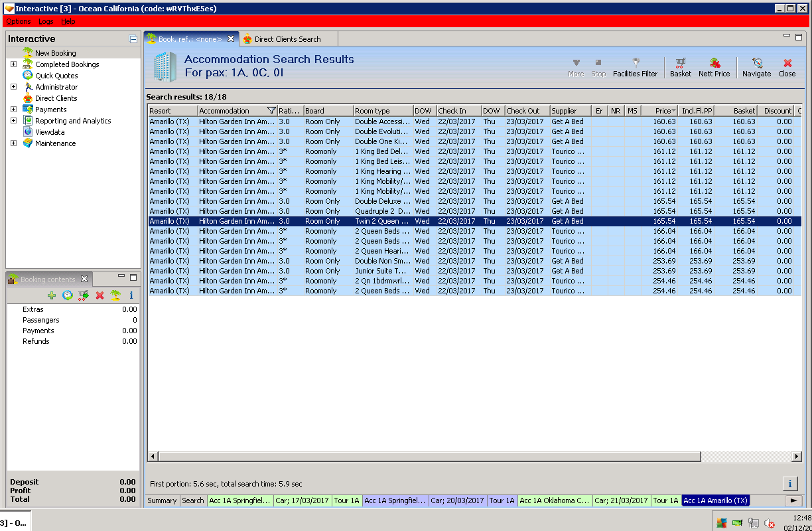Click the More toolbar button
This screenshot has width=812, height=531.
(576, 67)
